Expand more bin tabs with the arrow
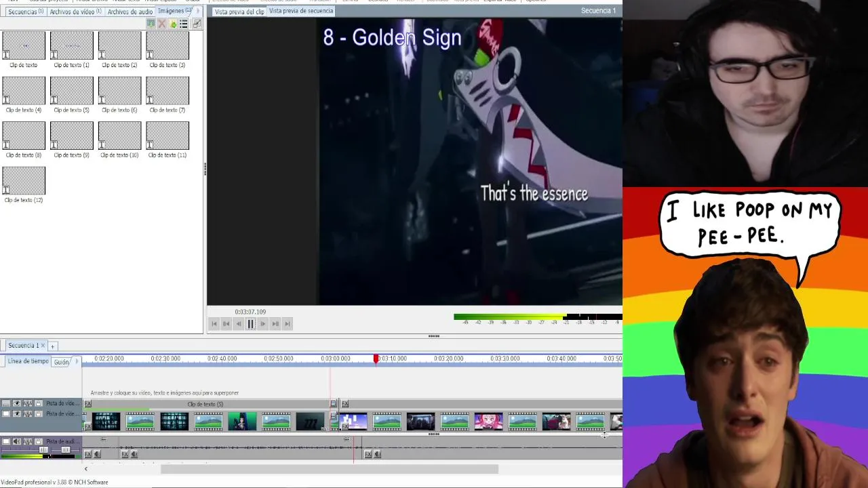This screenshot has width=868, height=488. tap(198, 11)
